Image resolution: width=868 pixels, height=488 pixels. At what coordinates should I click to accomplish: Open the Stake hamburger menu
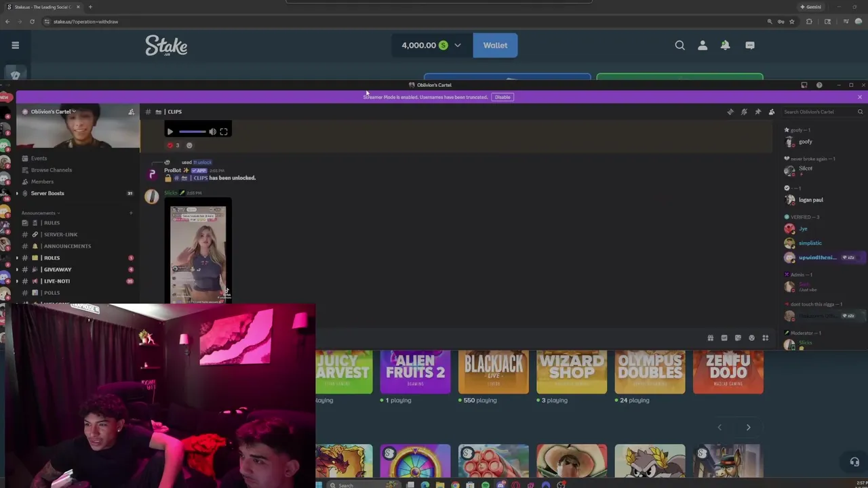[15, 45]
